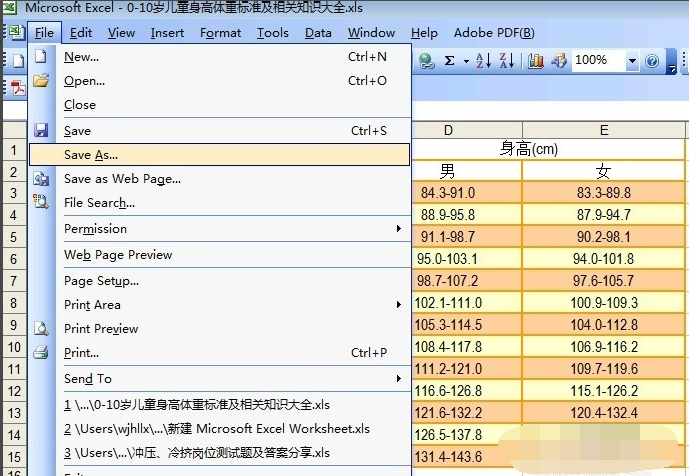Open recent file 1 0-10岁儿童身高体重标准
Screen dimensions: 689x476
click(x=220, y=404)
